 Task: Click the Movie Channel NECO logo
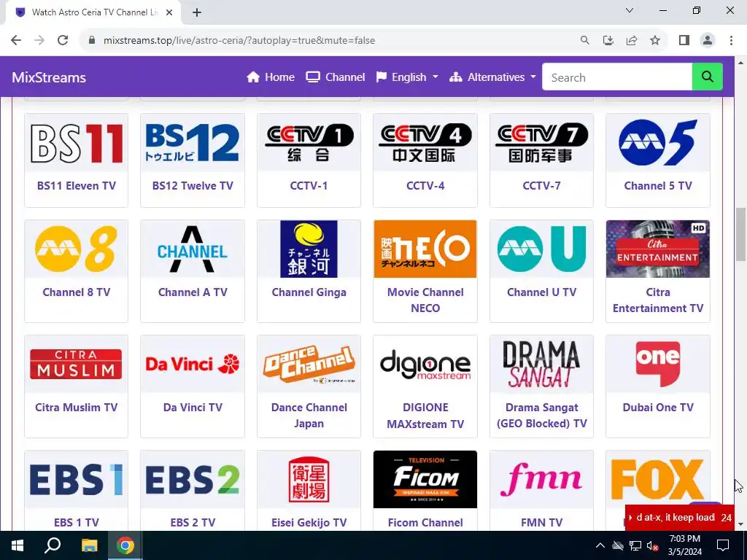coord(425,249)
